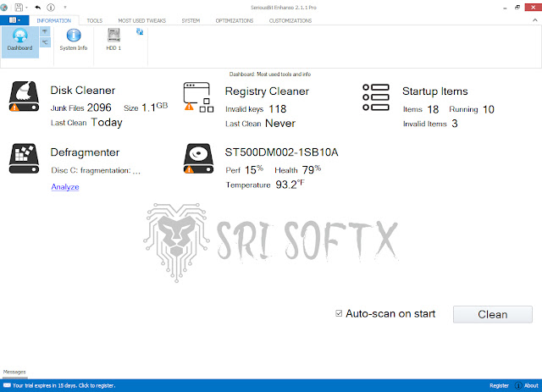Click the Last Clean value Never
Image resolution: width=542 pixels, height=392 pixels.
(x=280, y=124)
